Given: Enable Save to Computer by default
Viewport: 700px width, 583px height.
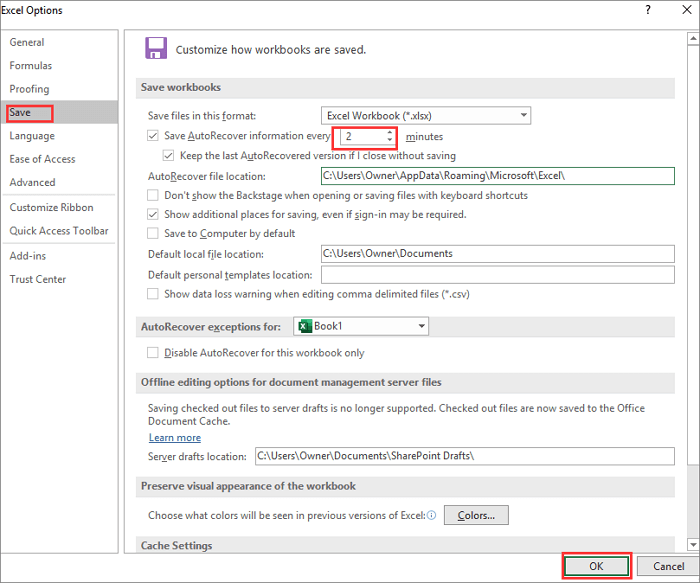Looking at the screenshot, I should point(153,233).
